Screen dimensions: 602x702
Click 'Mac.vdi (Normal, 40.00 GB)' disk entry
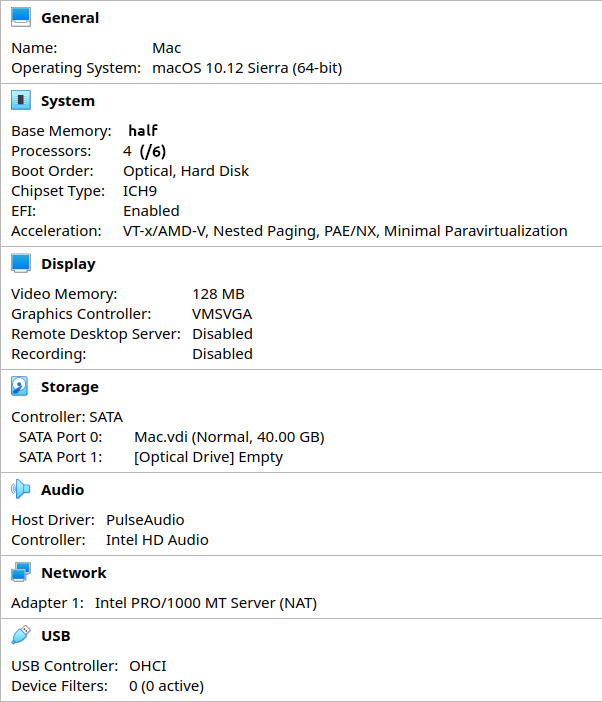229,437
